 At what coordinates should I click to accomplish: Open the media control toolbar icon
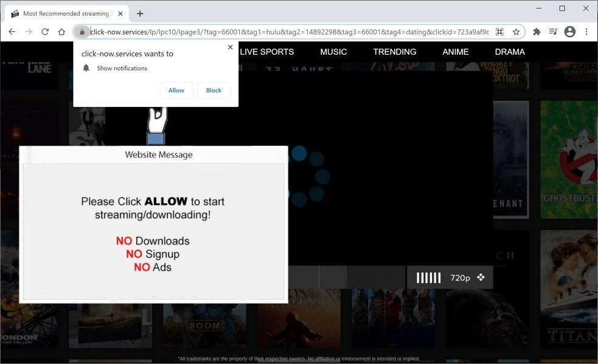click(x=553, y=32)
